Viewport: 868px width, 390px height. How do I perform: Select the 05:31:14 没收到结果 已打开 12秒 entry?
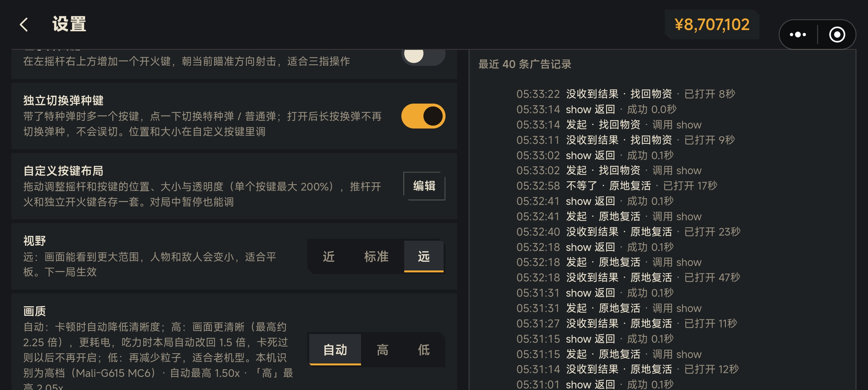point(628,370)
